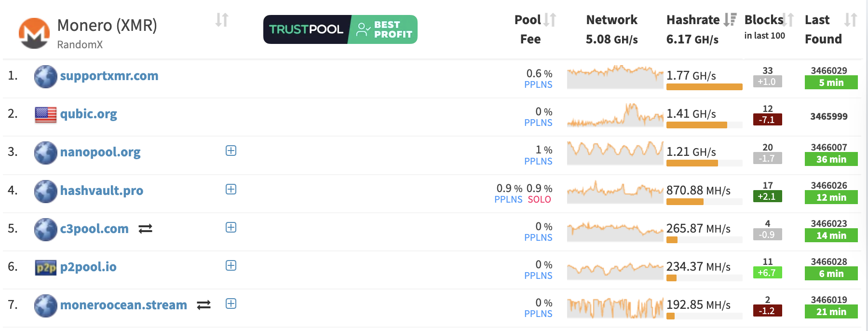Click the p2pool.io pool favicon
868x331 pixels.
coord(45,267)
